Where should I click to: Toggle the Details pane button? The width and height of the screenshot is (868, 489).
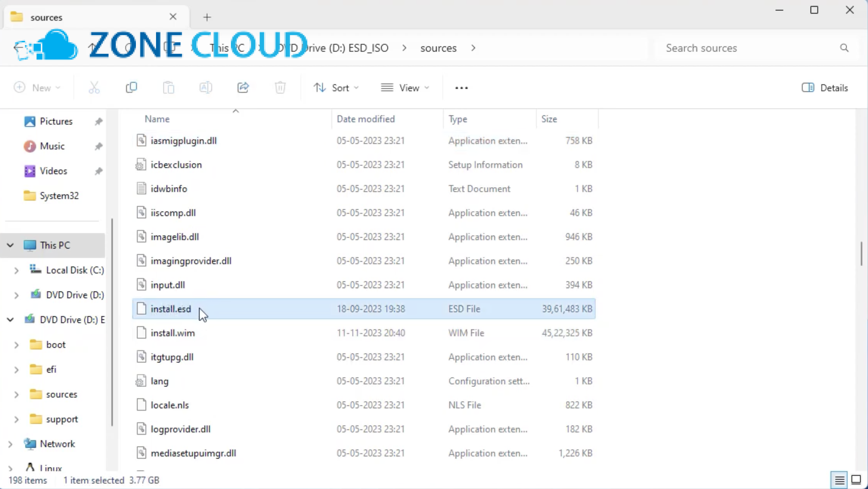coord(825,88)
